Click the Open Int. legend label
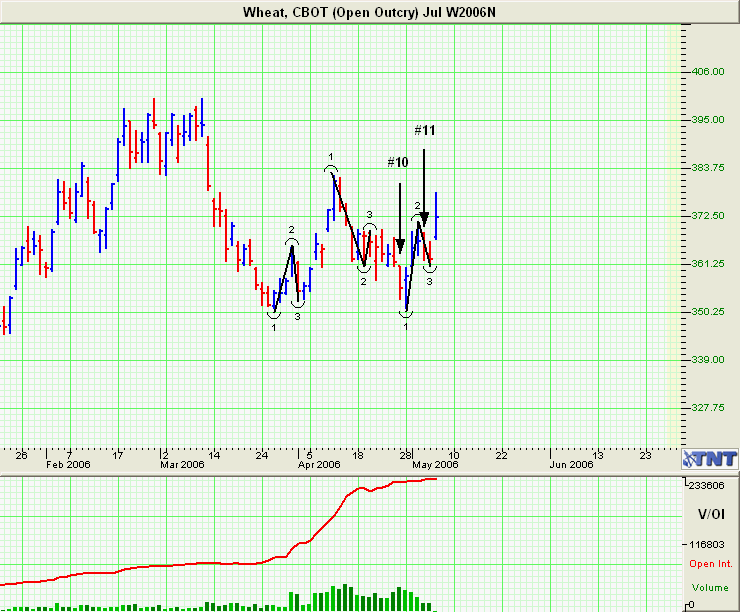The image size is (740, 612). tap(711, 564)
